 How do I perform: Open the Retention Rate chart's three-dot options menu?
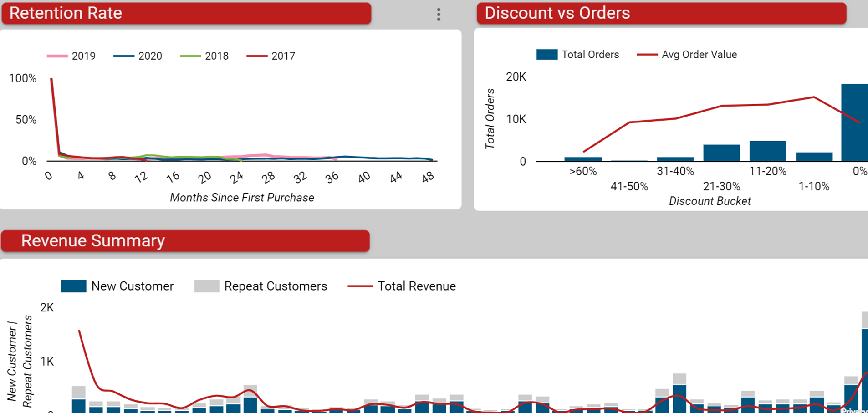pyautogui.click(x=439, y=15)
